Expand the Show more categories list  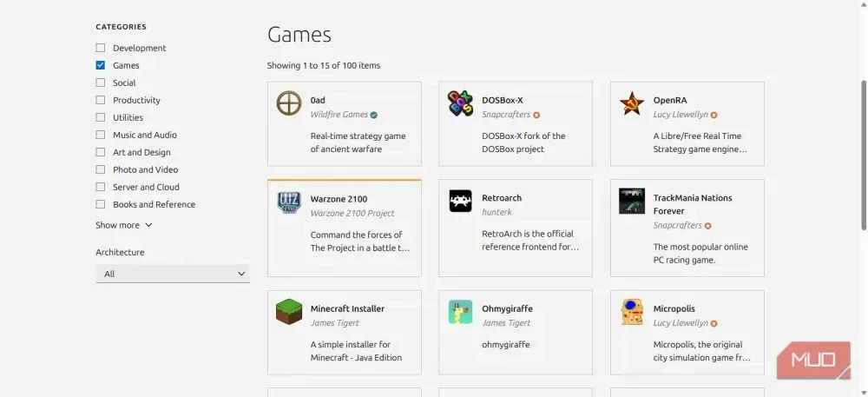pos(124,225)
